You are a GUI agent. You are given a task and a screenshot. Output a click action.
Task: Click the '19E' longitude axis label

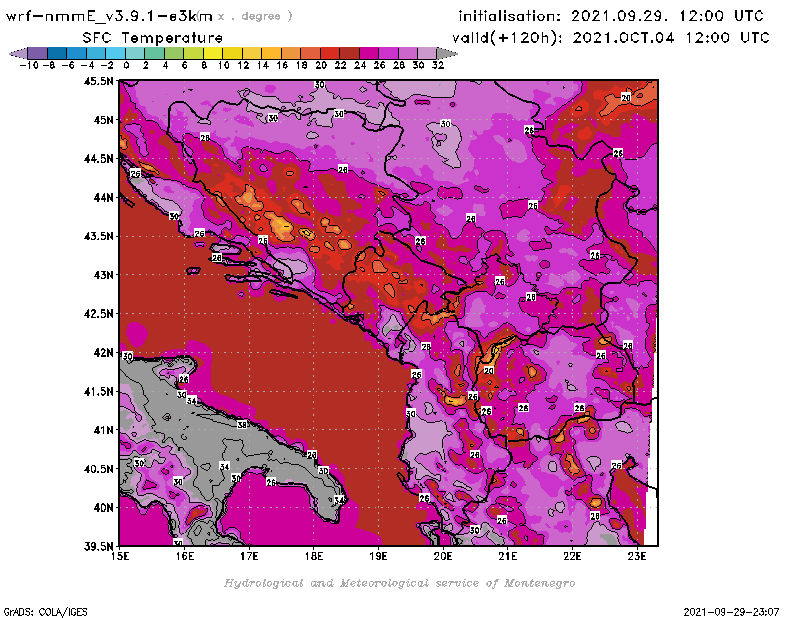coord(379,556)
